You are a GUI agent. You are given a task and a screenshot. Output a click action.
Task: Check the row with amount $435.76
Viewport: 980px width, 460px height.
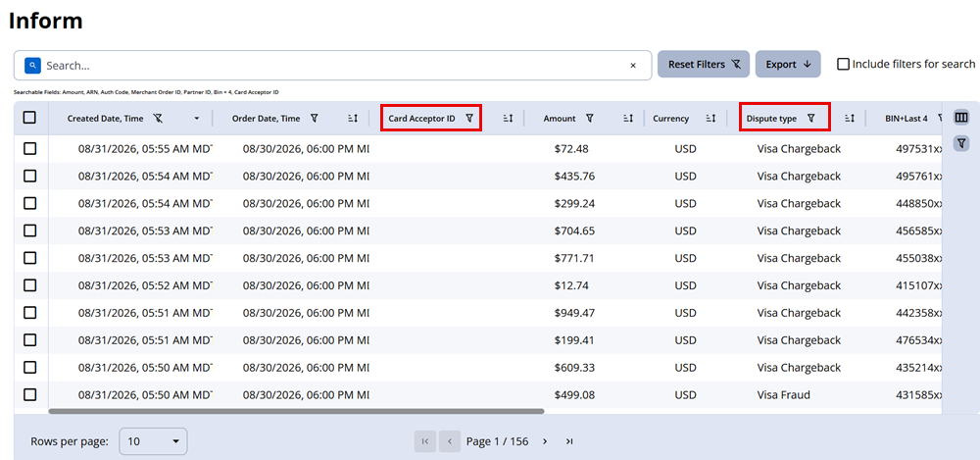point(29,176)
